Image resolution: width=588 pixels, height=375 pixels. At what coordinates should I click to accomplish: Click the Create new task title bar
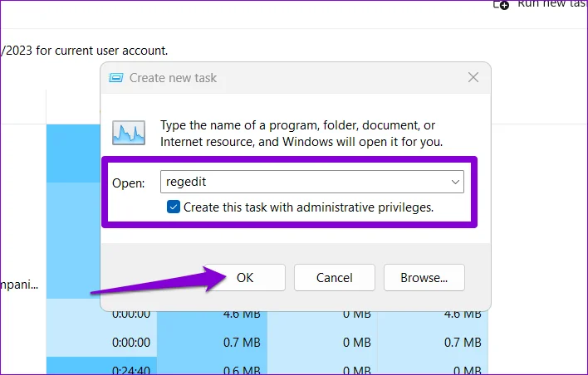coord(296,78)
